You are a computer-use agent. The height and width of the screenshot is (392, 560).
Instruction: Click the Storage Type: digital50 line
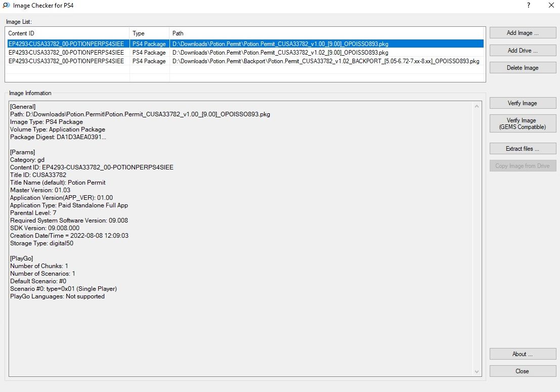[x=42, y=243]
